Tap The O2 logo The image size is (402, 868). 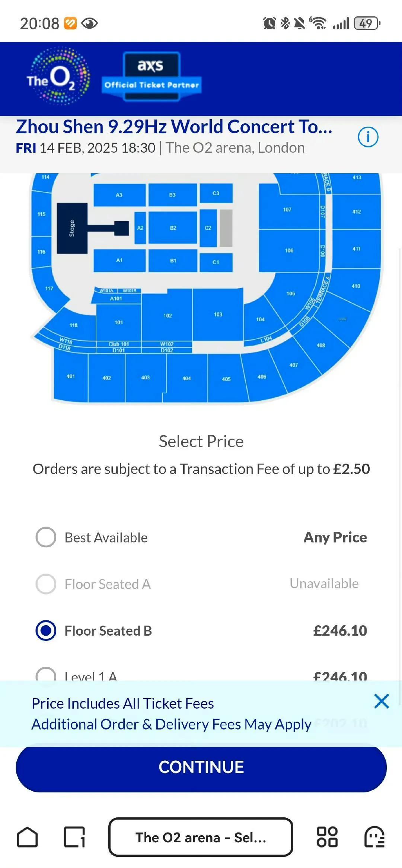(58, 76)
